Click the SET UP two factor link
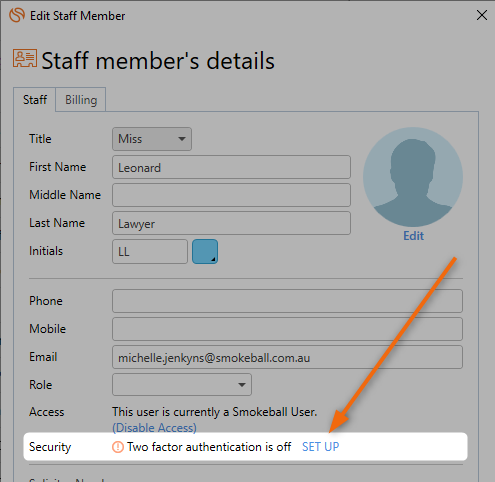The width and height of the screenshot is (495, 482). pyautogui.click(x=320, y=447)
